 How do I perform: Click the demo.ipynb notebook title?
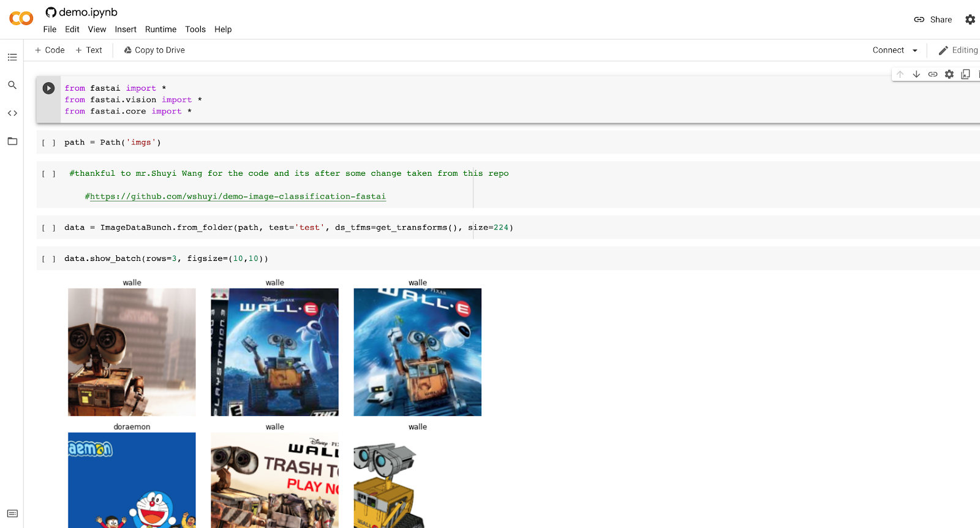pos(88,12)
